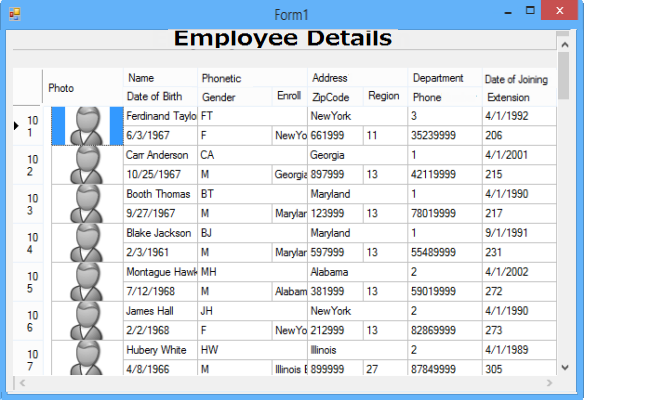Click photo of Carr Anderson
This screenshot has height=400, width=670.
click(x=87, y=165)
